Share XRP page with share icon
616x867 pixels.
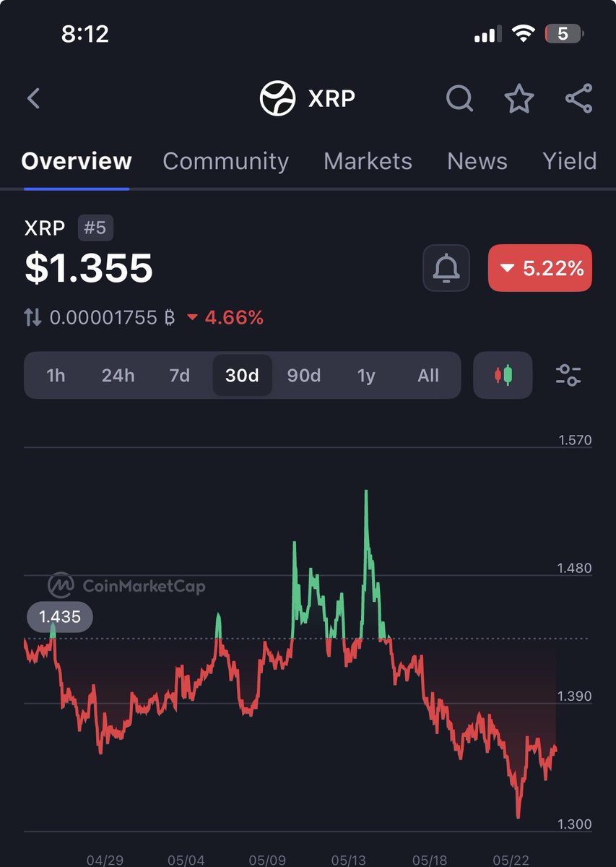[x=578, y=98]
